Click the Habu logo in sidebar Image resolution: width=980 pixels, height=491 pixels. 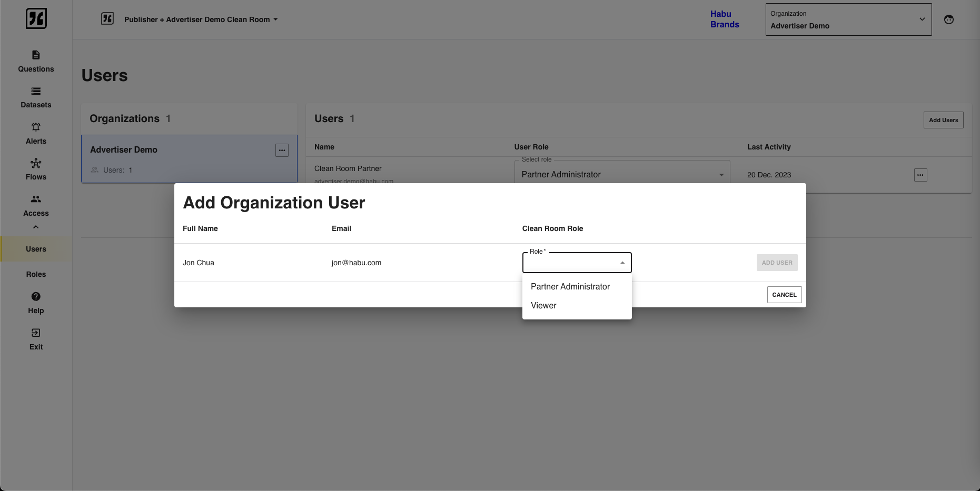[36, 18]
